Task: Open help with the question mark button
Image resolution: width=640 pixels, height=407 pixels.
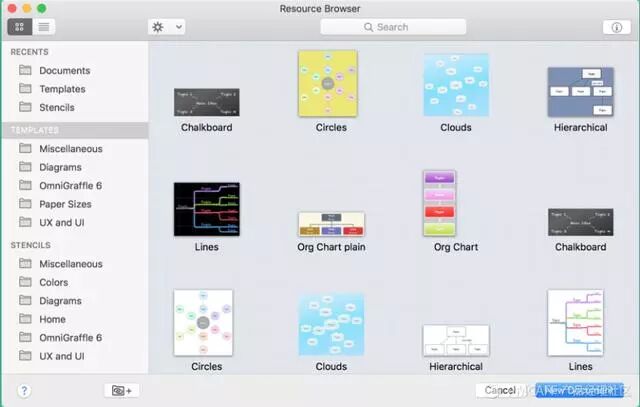Action: [24, 391]
